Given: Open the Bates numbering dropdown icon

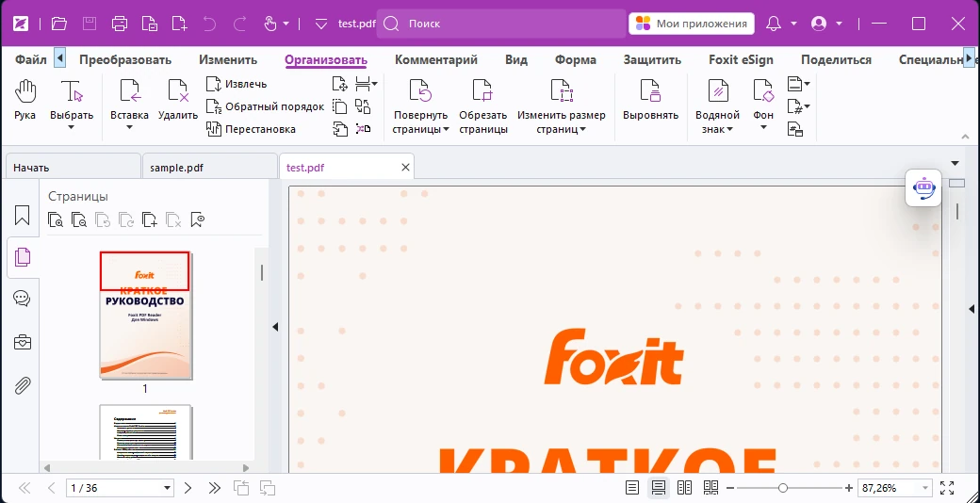Looking at the screenshot, I should click(799, 106).
